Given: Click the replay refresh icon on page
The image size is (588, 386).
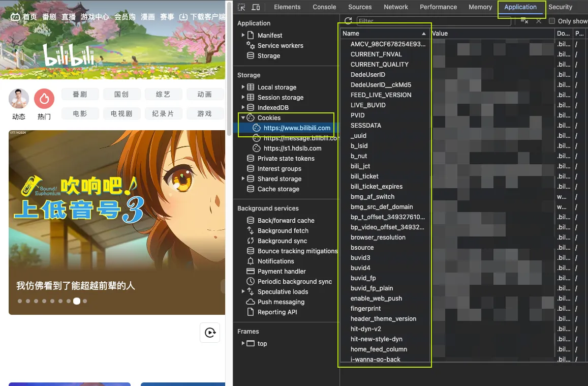Looking at the screenshot, I should pyautogui.click(x=210, y=333).
